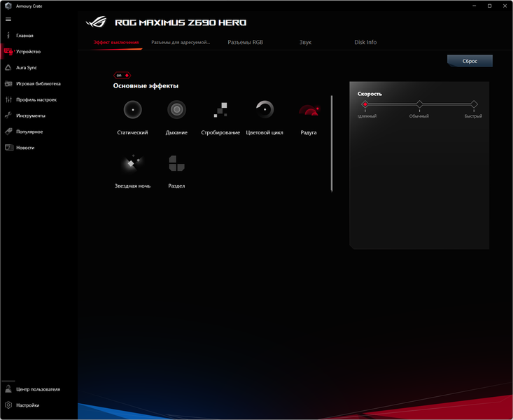Open the hamburger menu in sidebar
The image size is (513, 420).
click(8, 20)
